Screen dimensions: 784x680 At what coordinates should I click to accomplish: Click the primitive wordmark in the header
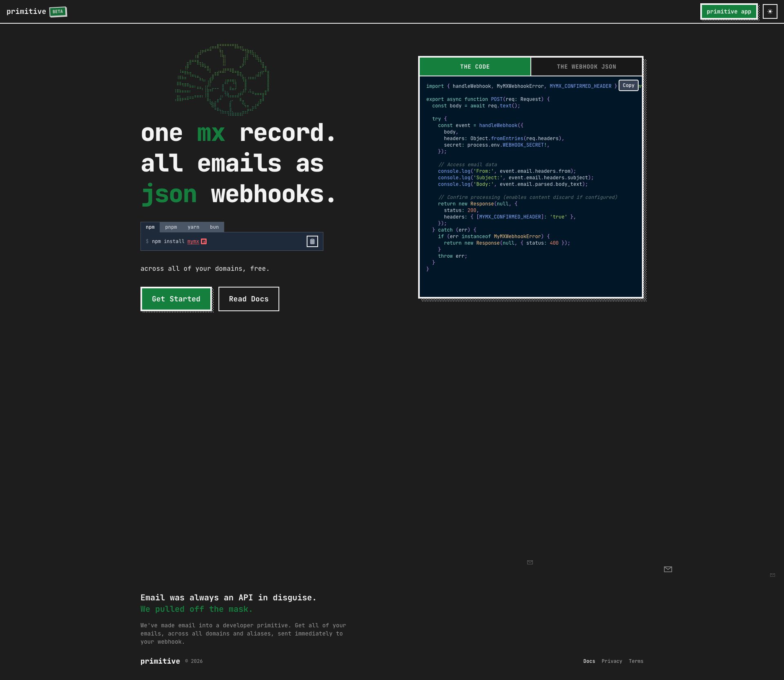[x=26, y=11]
